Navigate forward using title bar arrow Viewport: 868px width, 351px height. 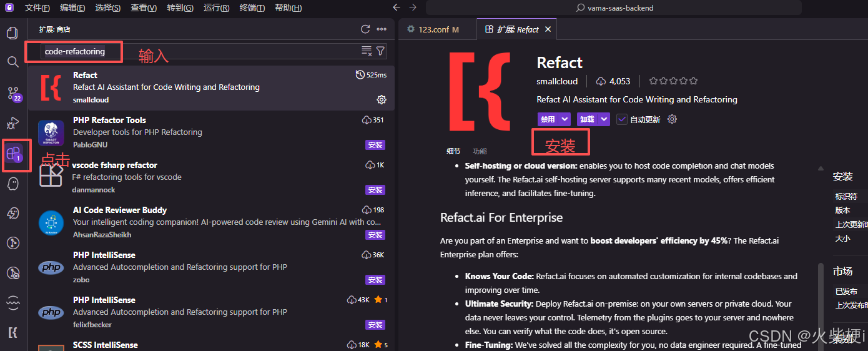pos(412,7)
